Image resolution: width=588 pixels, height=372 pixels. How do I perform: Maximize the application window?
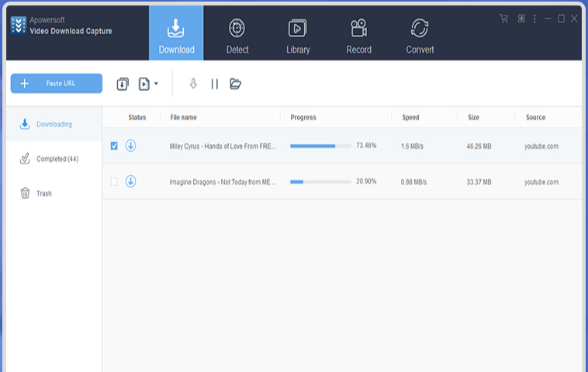pos(561,19)
